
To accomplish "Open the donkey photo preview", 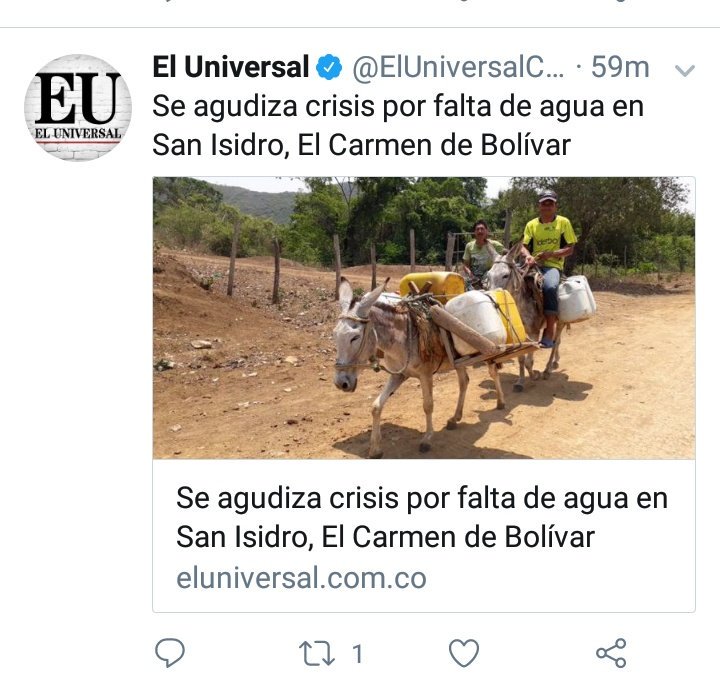I will [x=424, y=318].
